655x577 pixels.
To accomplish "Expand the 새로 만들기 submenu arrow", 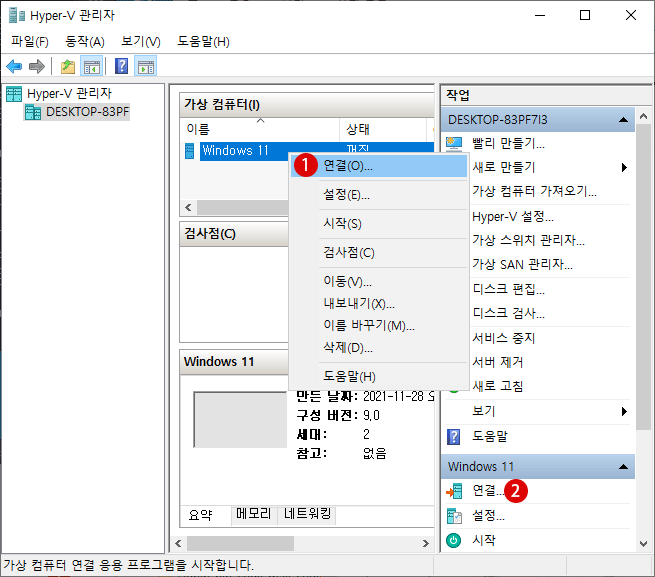I will pos(624,168).
